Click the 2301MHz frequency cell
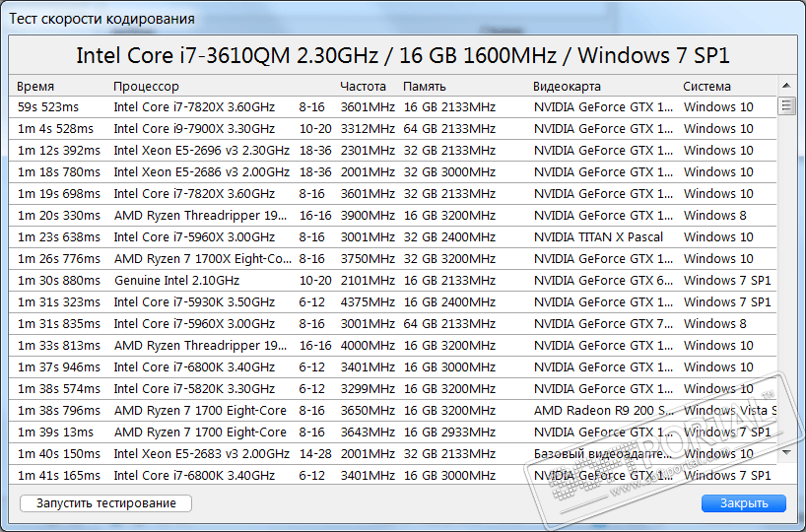 click(368, 150)
